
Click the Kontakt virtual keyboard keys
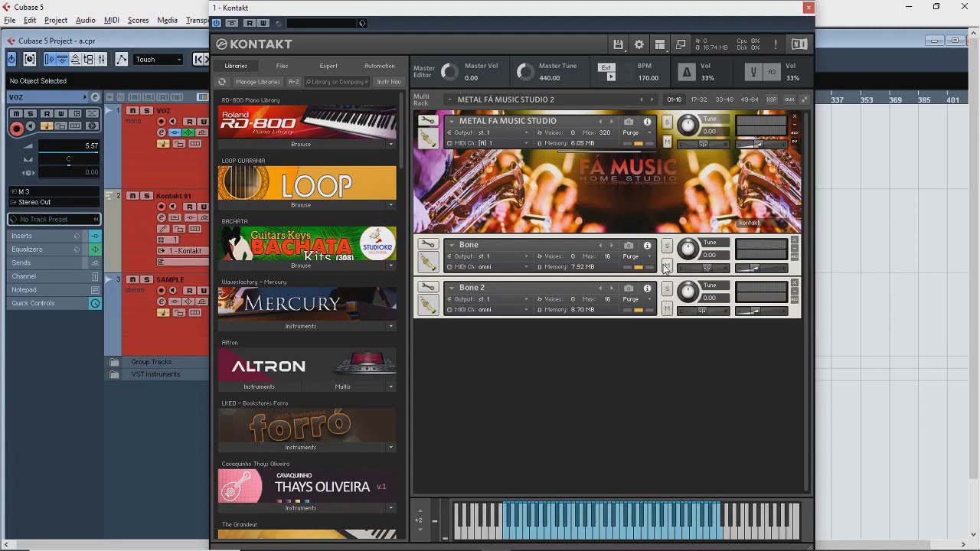coord(627,520)
